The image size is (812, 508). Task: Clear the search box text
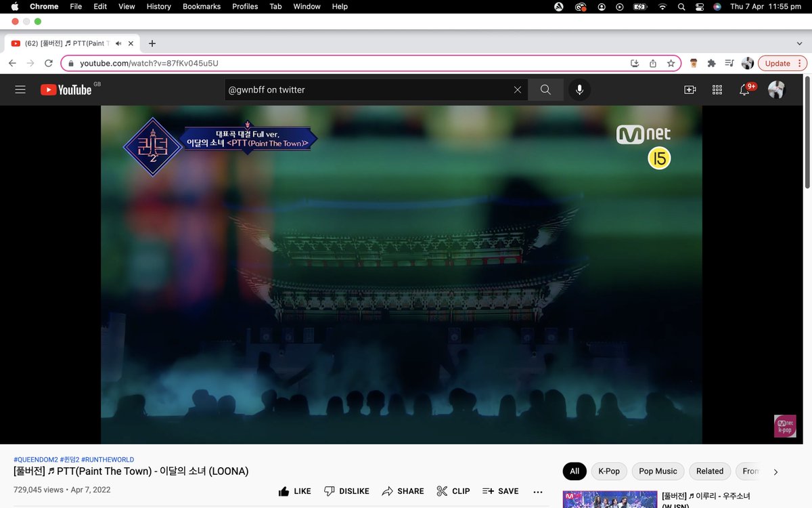[518, 89]
